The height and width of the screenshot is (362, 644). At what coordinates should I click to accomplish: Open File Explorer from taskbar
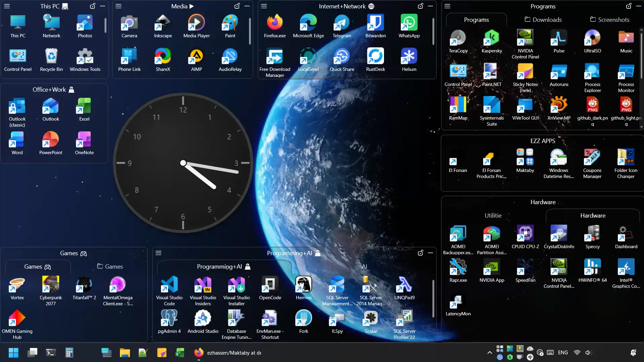[125, 353]
